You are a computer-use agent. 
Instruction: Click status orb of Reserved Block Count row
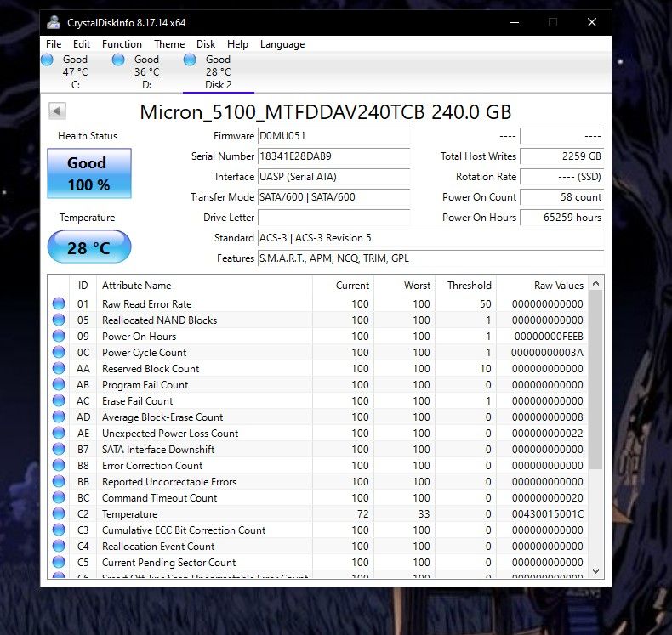pyautogui.click(x=59, y=368)
